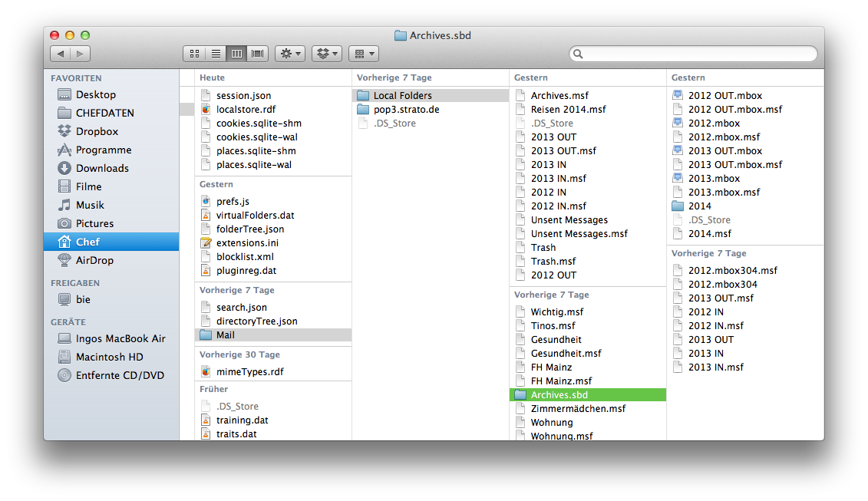Open the gear action menu
The image size is (868, 501).
tap(290, 54)
